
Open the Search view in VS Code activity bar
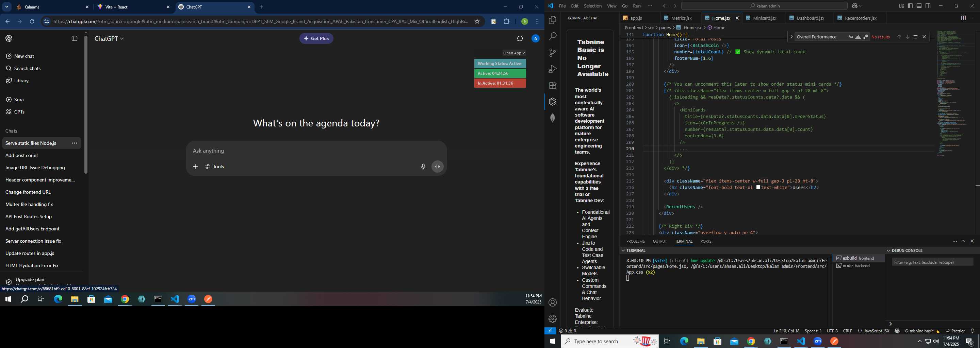(552, 36)
